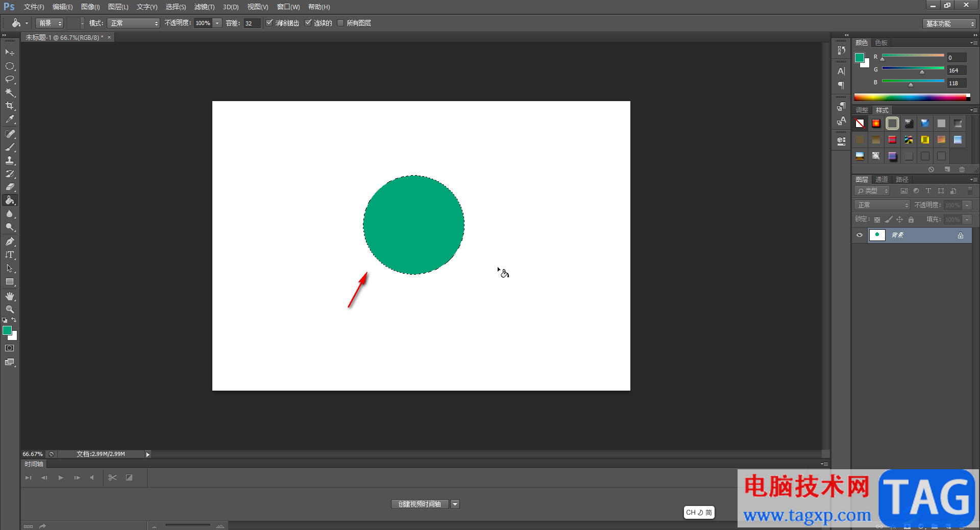This screenshot has width=980, height=530.
Task: Open the layer blend mode dropdown 正常
Action: click(x=882, y=205)
